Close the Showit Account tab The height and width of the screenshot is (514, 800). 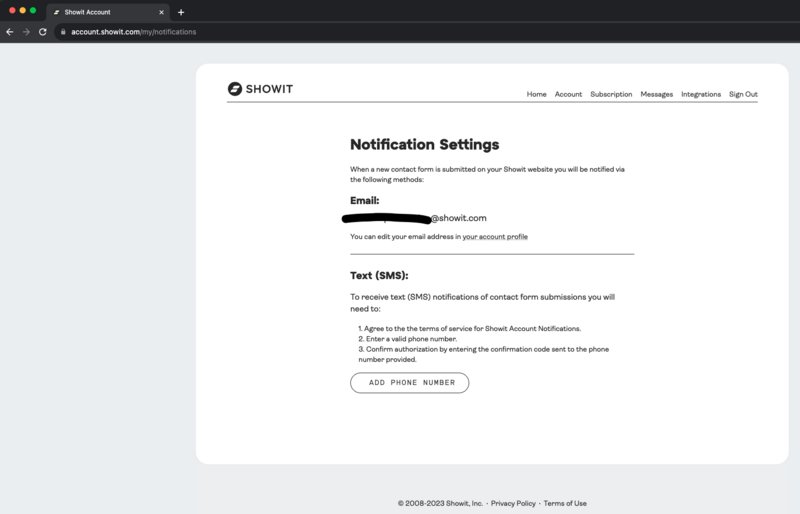point(162,12)
